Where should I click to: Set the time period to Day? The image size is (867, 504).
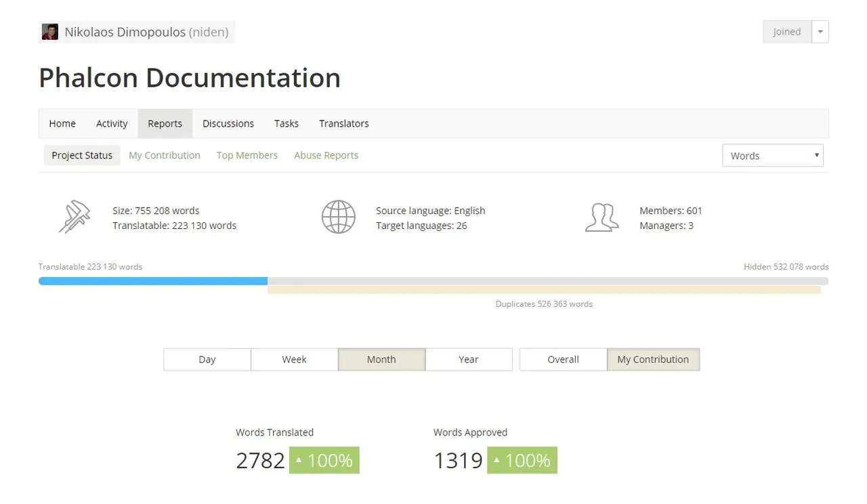[x=207, y=360]
